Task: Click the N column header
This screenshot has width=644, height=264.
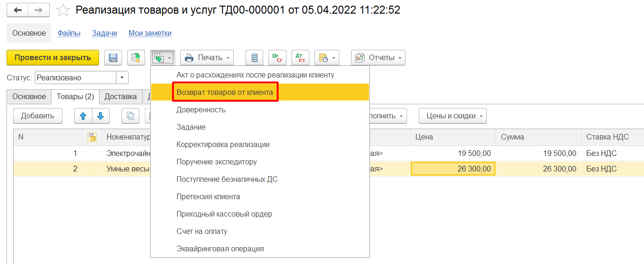Action: tap(48, 137)
